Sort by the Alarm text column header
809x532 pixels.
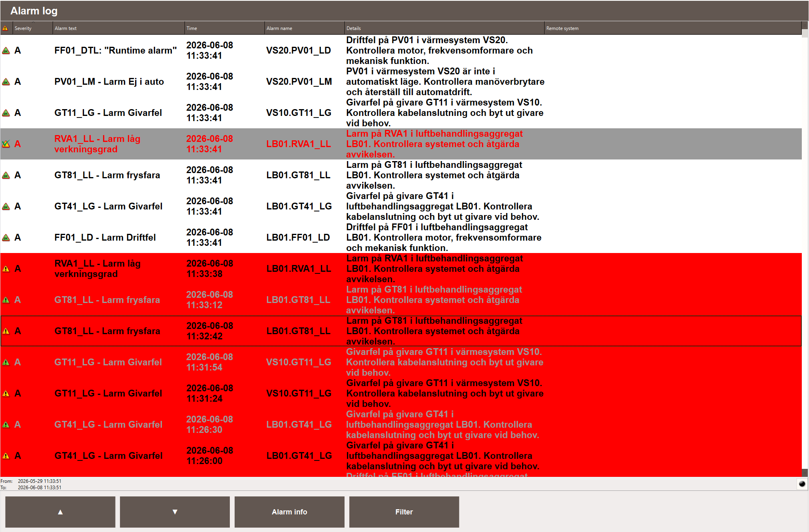click(119, 28)
